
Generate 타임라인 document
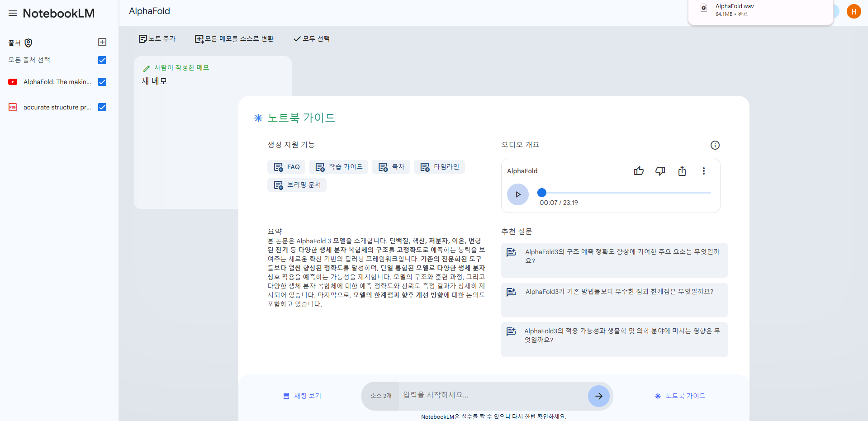(x=439, y=167)
